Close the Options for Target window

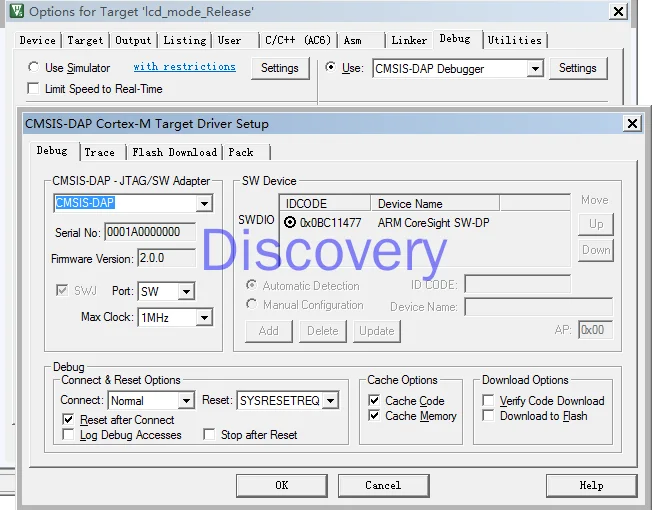click(x=618, y=11)
